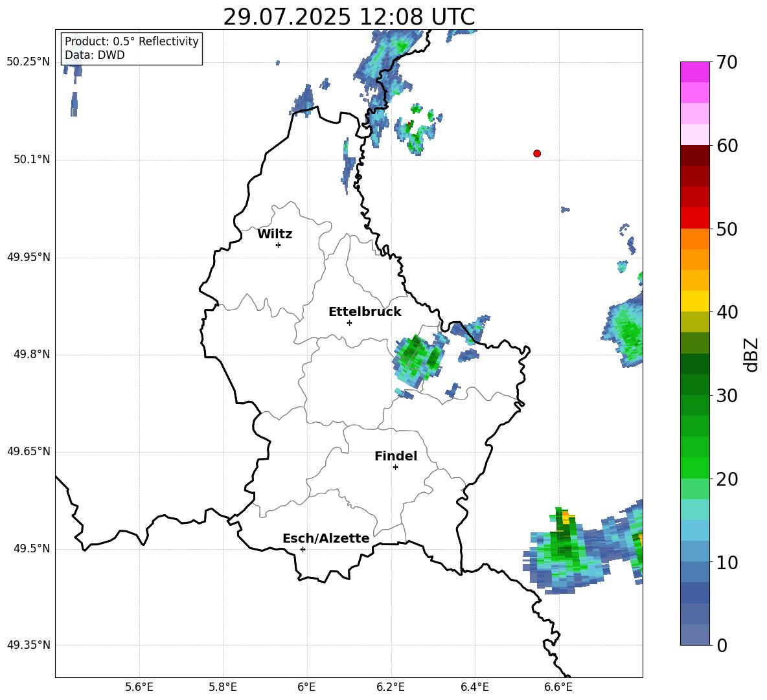The height and width of the screenshot is (700, 767).
Task: Click the 10 colorbar tick label
Action: tap(727, 562)
